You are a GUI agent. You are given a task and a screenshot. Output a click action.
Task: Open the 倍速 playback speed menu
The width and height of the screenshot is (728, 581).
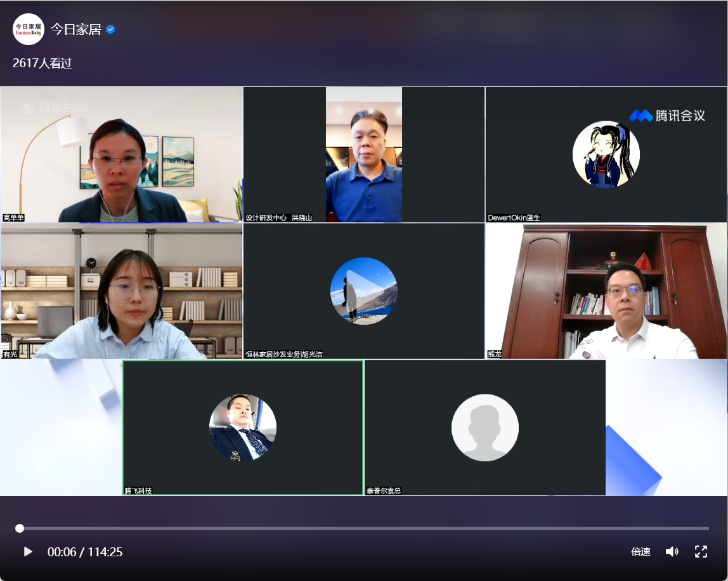[640, 552]
